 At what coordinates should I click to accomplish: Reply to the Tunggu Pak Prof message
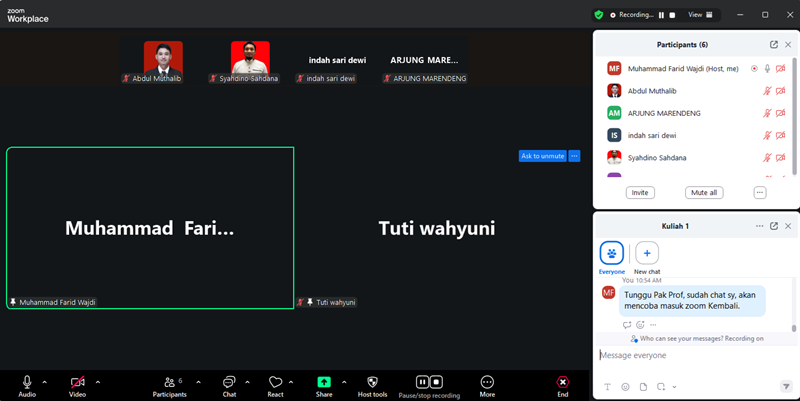627,324
